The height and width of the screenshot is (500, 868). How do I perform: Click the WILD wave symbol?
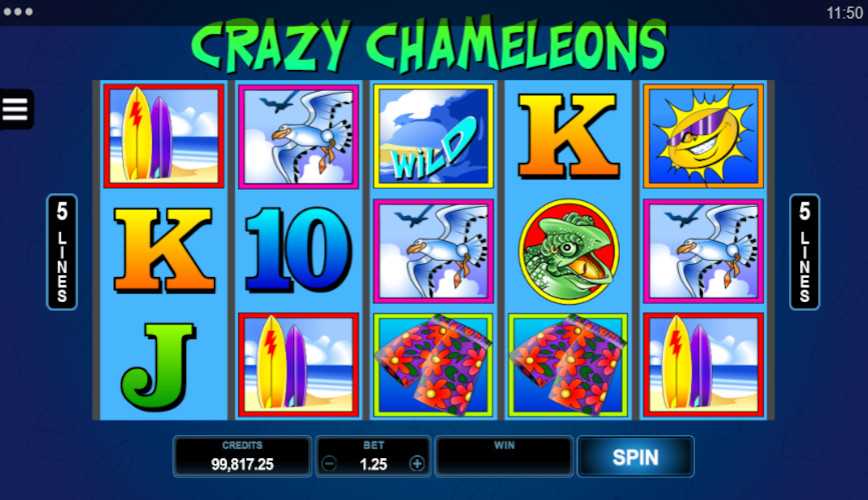coord(433,136)
